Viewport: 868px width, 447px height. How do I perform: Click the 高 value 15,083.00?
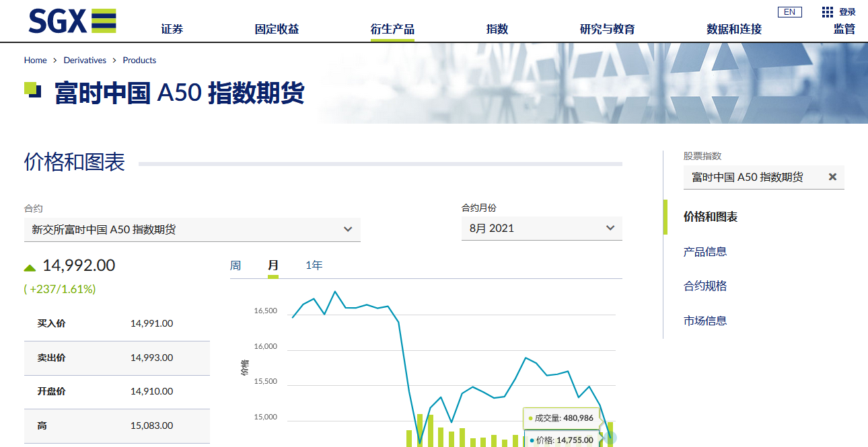(x=151, y=425)
